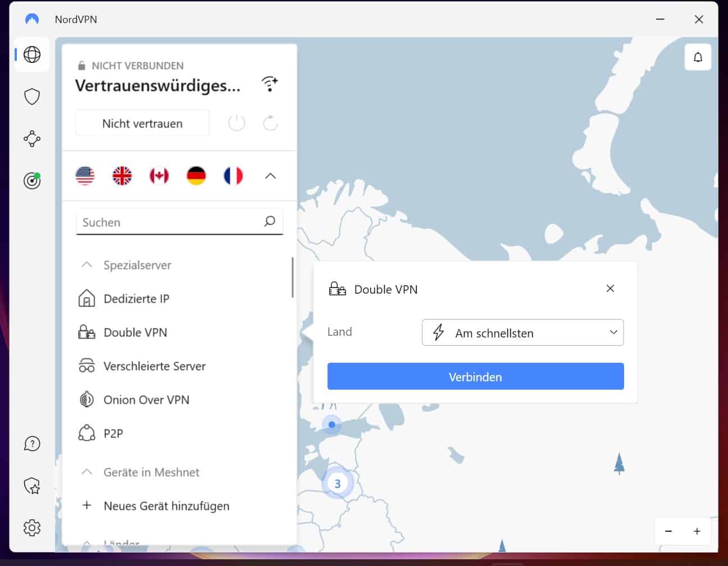Screen dimensions: 728x566
Task: Click the NordVPN logo in the title bar
Action: (32, 19)
